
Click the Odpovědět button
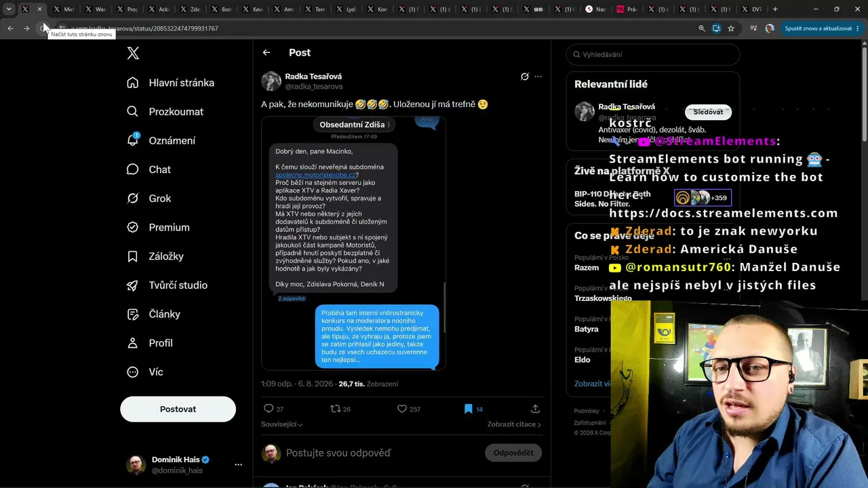513,453
